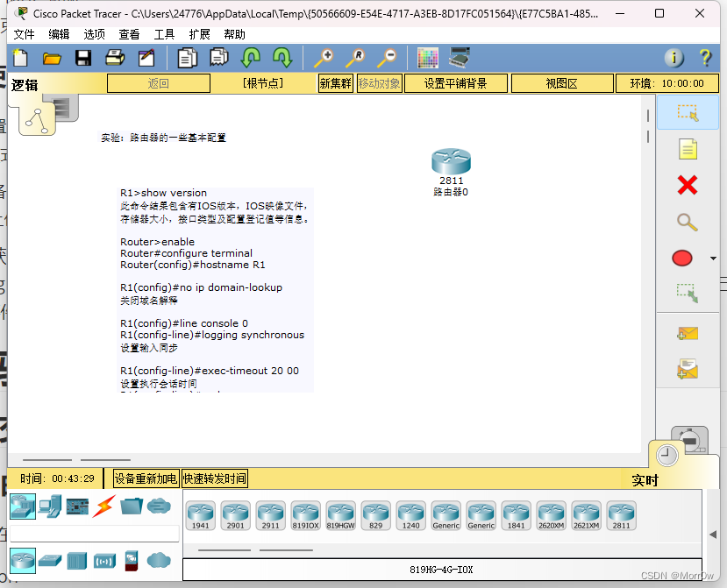The width and height of the screenshot is (727, 588).
Task: Select Security subcategory icon
Action: pos(132,561)
